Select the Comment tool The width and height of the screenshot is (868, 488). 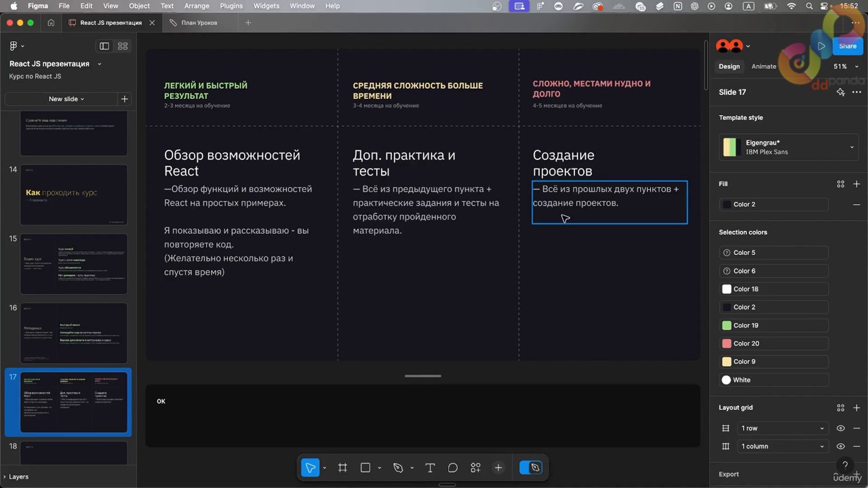[453, 468]
